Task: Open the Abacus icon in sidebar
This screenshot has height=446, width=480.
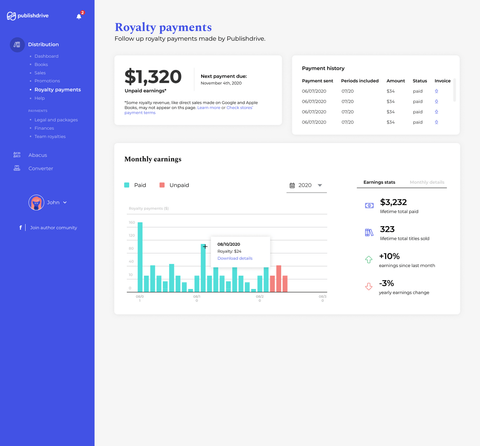Action: click(17, 155)
